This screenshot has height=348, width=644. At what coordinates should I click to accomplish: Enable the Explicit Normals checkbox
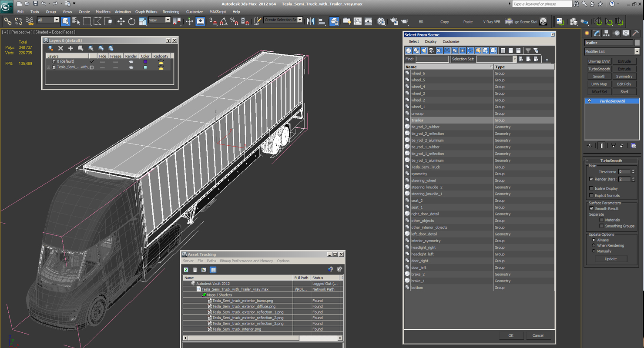coord(591,195)
